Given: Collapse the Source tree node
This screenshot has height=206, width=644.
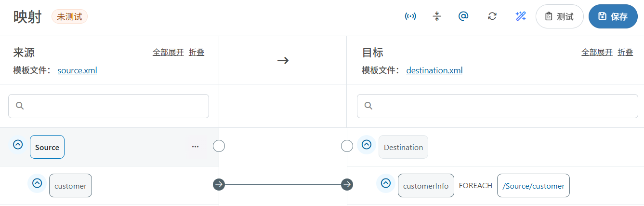Looking at the screenshot, I should click(x=18, y=144).
